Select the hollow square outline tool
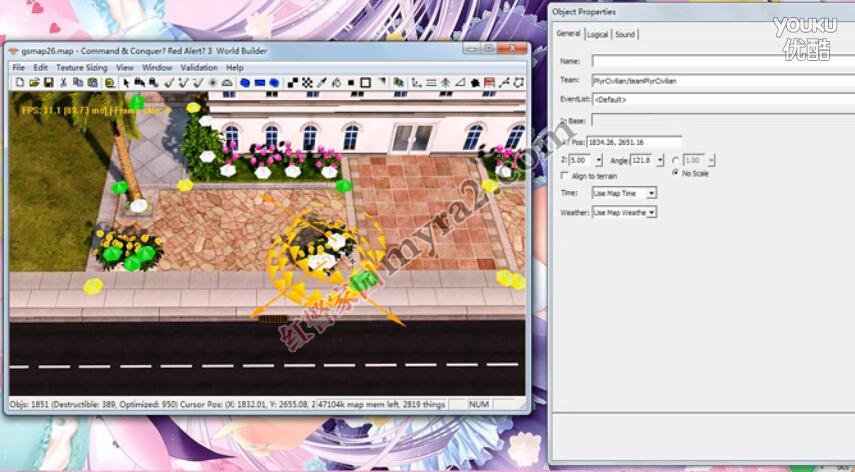The width and height of the screenshot is (855, 472). click(x=365, y=82)
